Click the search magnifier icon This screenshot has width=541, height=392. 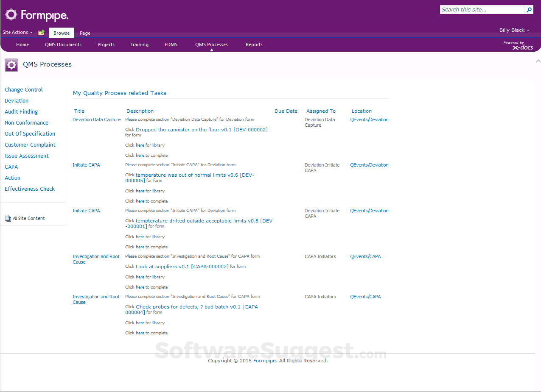coord(529,9)
